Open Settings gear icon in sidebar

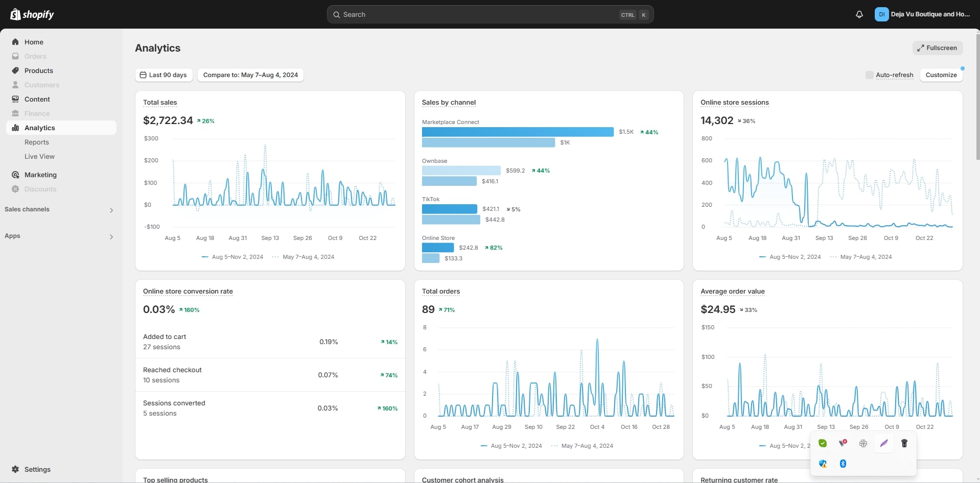click(15, 469)
